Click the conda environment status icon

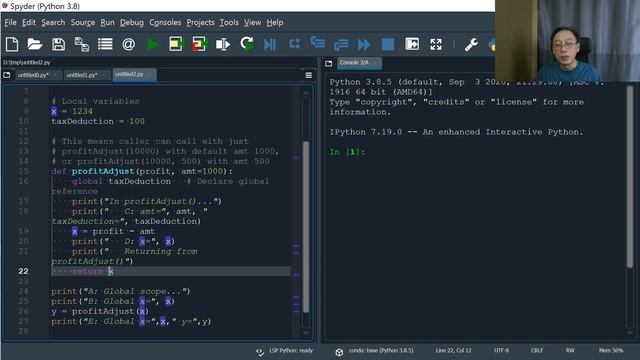[x=339, y=352]
